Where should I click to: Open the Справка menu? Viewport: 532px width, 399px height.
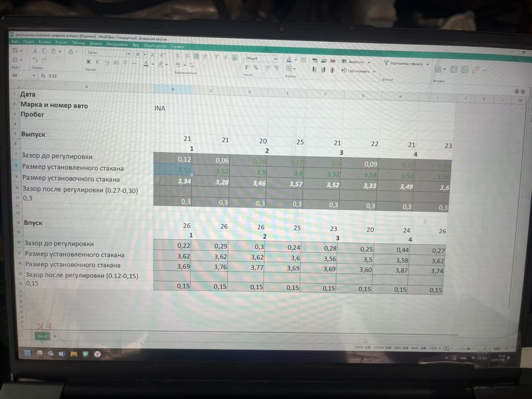click(177, 47)
